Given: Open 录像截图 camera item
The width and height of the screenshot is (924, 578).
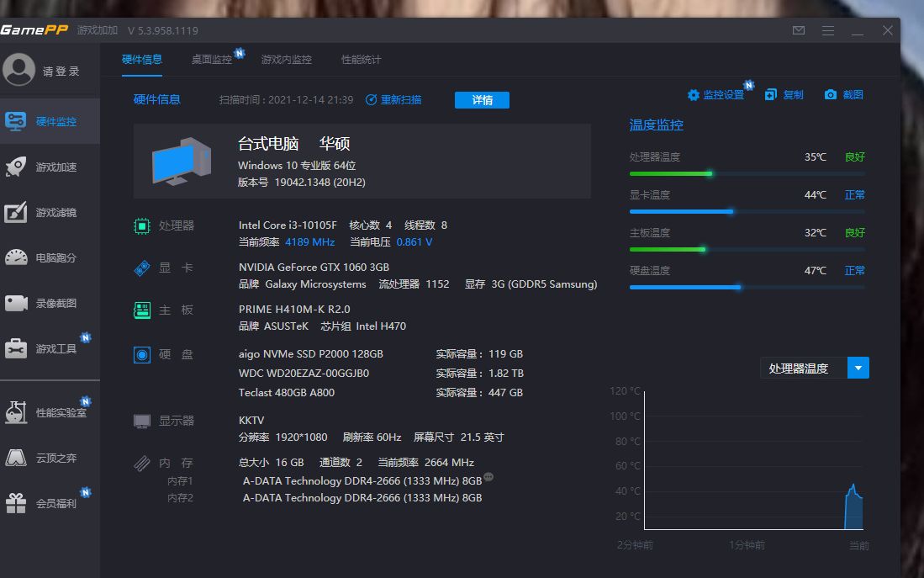Looking at the screenshot, I should pos(50,303).
